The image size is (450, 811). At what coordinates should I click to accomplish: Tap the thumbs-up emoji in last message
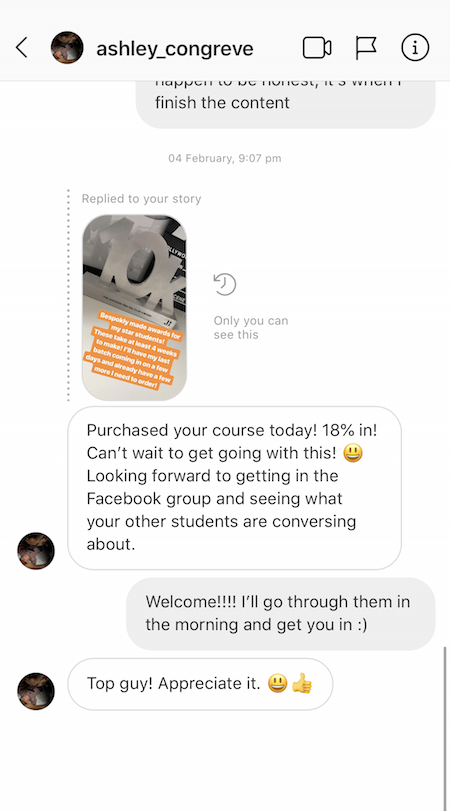[x=302, y=685]
